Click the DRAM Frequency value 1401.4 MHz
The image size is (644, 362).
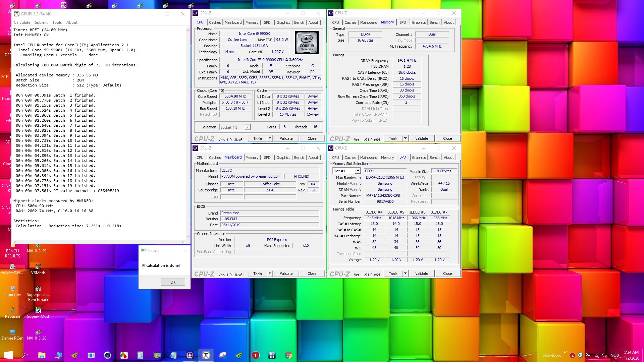[407, 61]
